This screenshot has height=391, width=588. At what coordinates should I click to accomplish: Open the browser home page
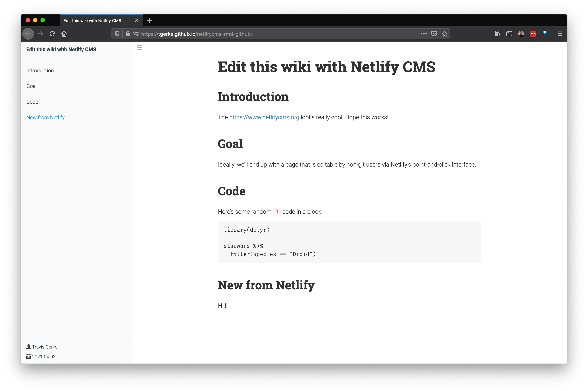64,34
